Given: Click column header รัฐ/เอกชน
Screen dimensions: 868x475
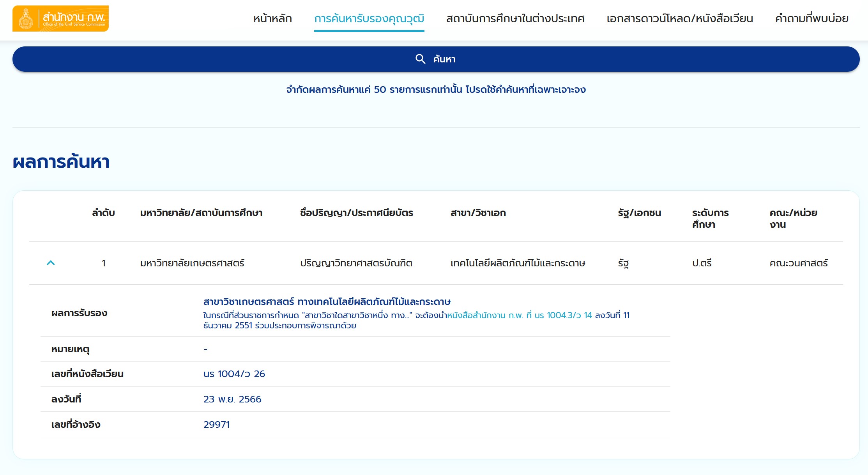Looking at the screenshot, I should tap(639, 213).
